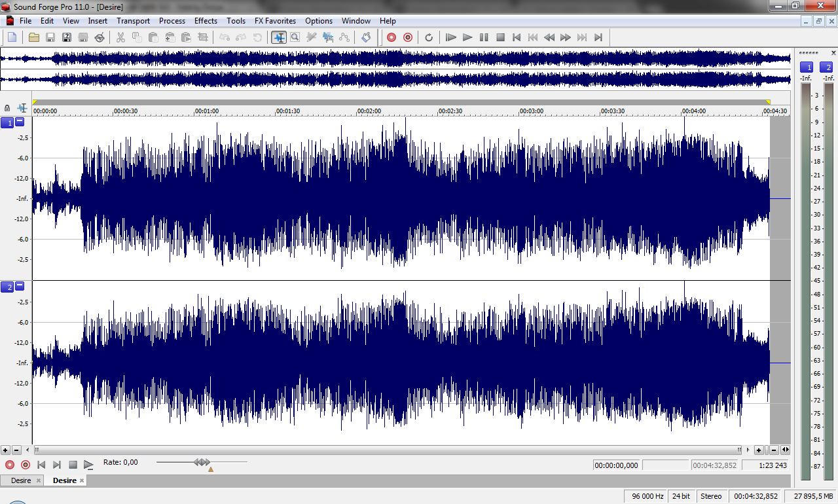This screenshot has width=838, height=504.
Task: Select the channel 1 button beside the waveform
Action: point(7,122)
